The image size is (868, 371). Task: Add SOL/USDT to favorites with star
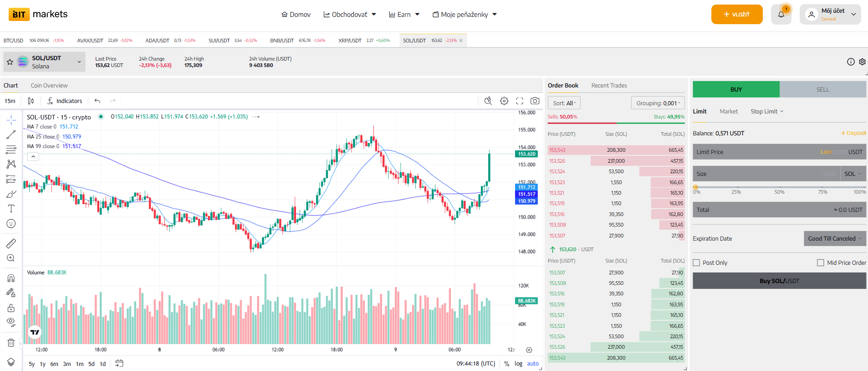tap(10, 62)
